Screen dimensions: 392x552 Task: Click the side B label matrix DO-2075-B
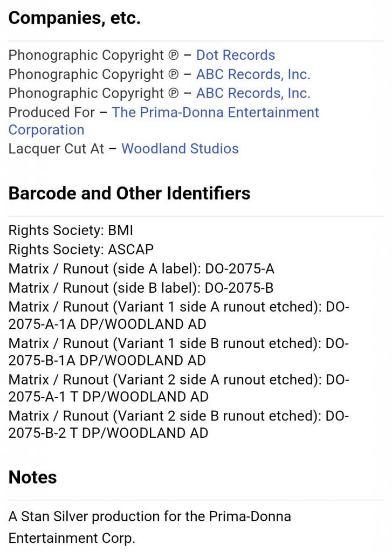click(x=141, y=288)
